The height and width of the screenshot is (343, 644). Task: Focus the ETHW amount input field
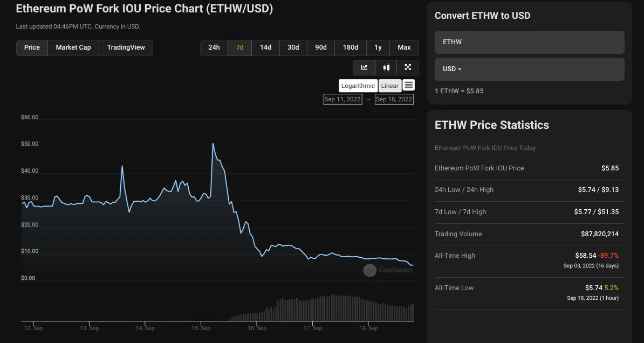[547, 42]
